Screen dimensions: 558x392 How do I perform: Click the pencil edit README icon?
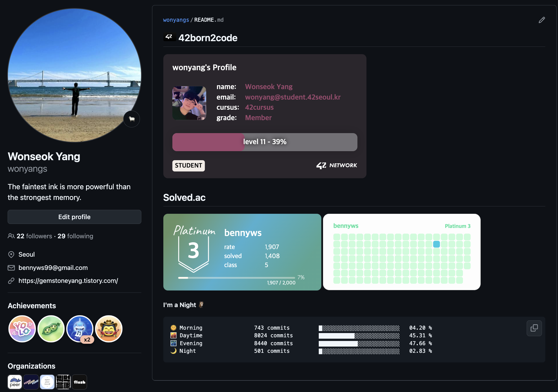click(x=542, y=20)
